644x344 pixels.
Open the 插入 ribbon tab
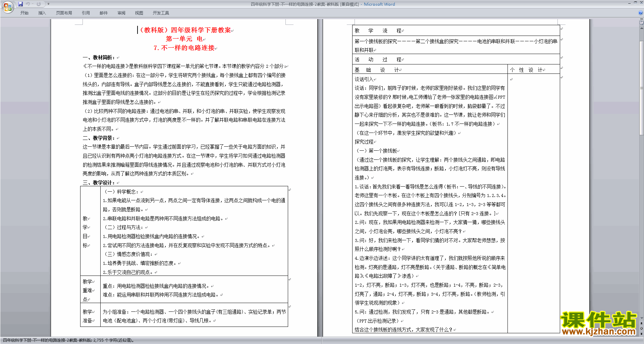(x=42, y=13)
